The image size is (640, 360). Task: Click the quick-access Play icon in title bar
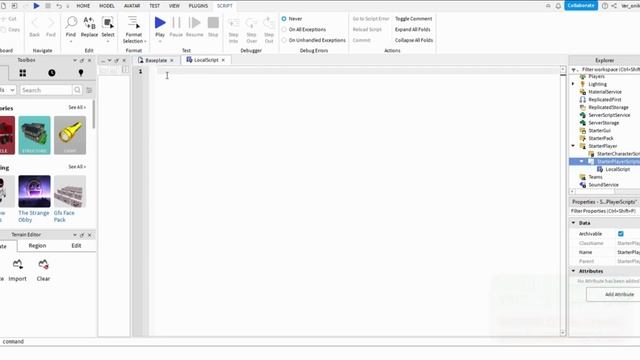coord(36,6)
